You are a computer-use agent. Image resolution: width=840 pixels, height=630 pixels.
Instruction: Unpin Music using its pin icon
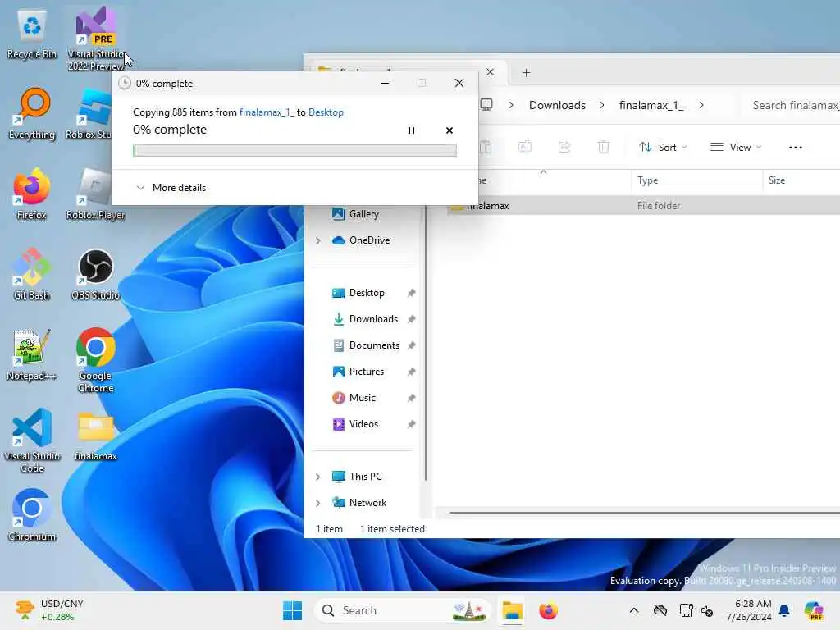click(411, 398)
